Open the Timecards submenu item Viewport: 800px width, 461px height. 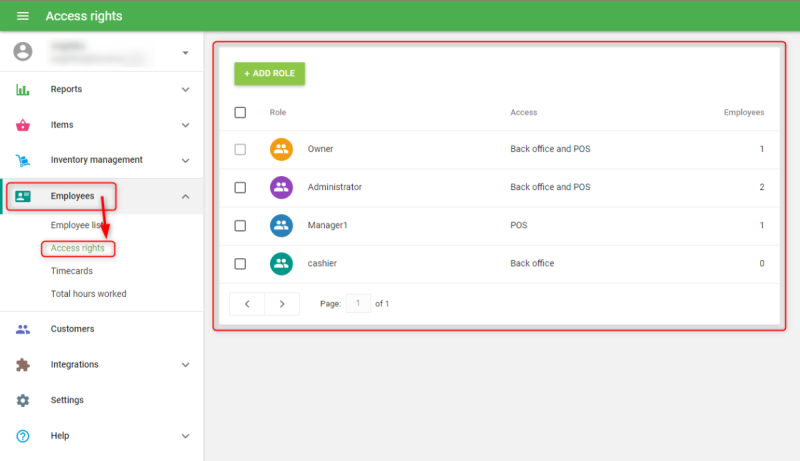click(x=73, y=271)
